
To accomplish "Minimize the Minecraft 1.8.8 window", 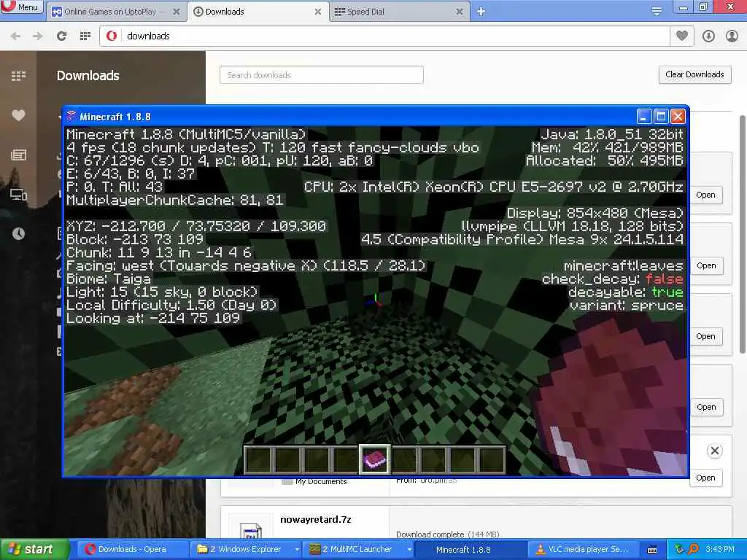I will coord(643,117).
